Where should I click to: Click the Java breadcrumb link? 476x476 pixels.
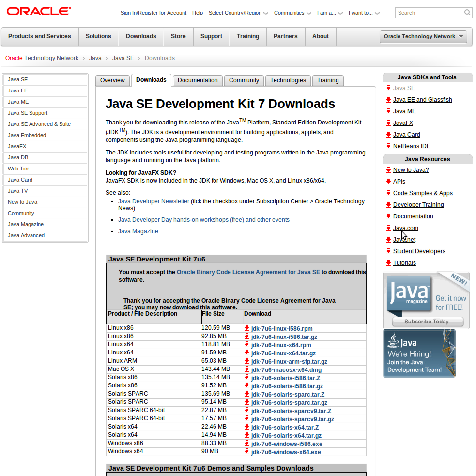coord(95,58)
